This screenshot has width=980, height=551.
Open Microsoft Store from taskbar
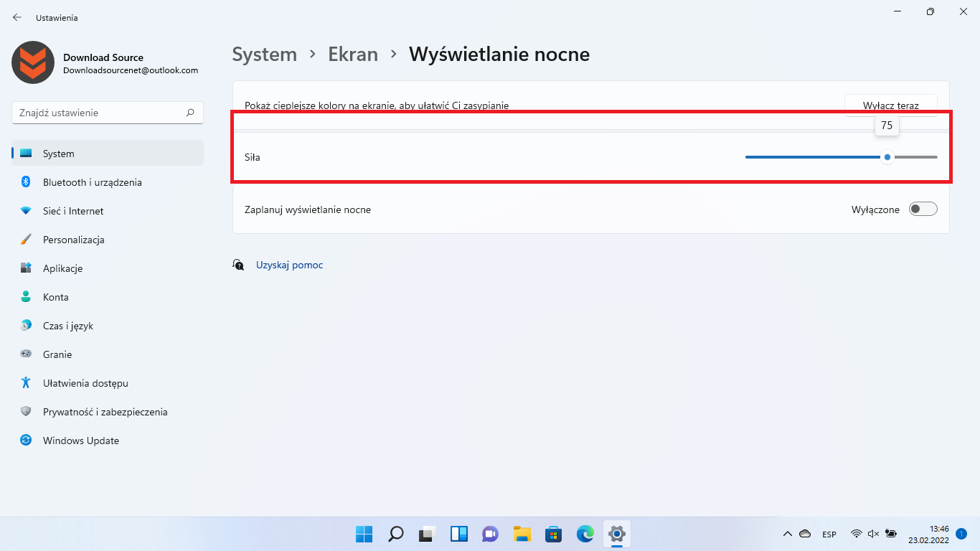(x=554, y=534)
